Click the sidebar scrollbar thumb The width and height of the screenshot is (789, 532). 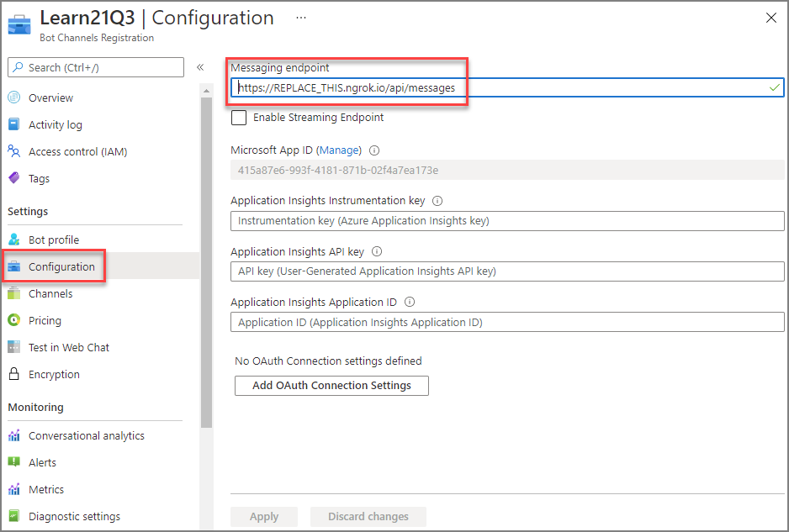click(206, 262)
